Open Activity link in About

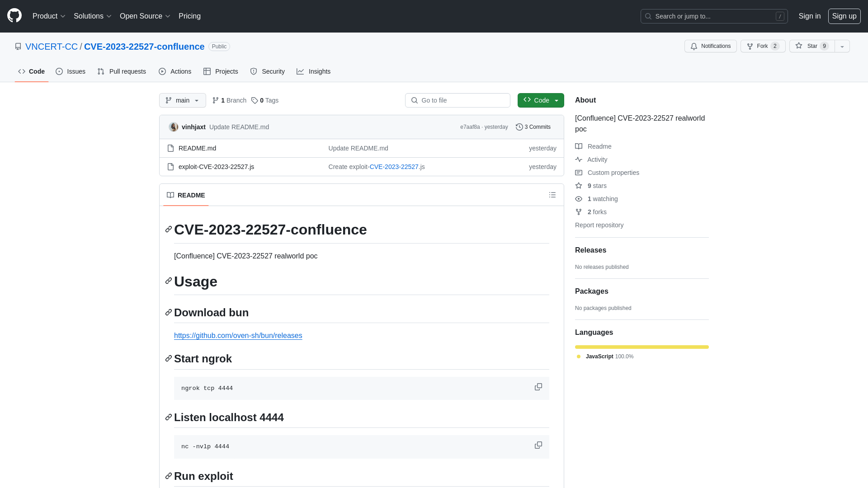(x=591, y=160)
